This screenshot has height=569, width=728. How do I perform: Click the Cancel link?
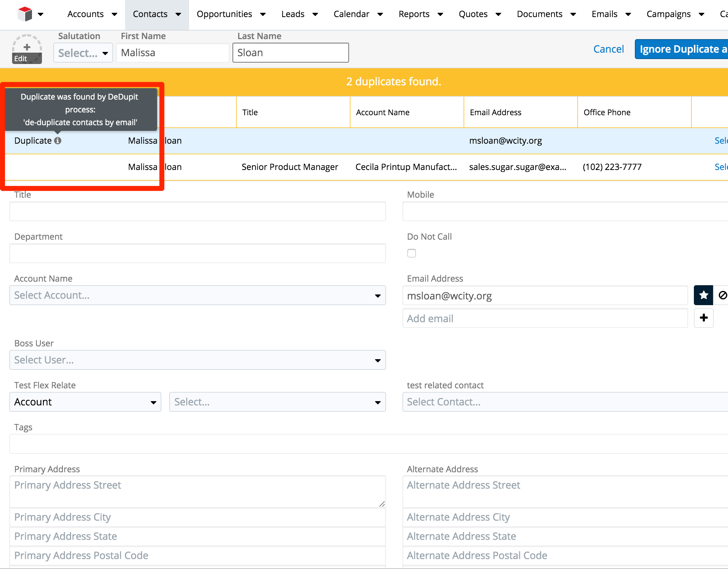tap(608, 49)
